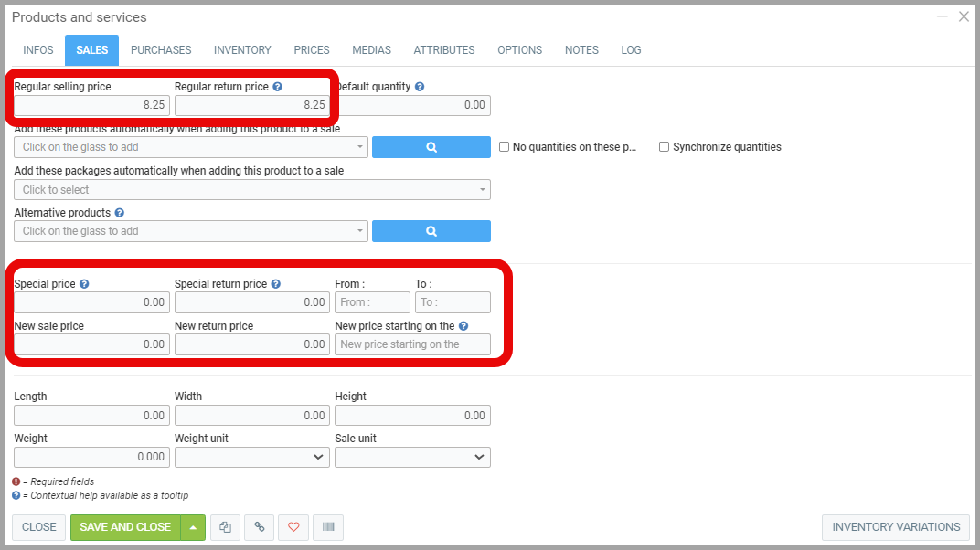Switch to the Inventory tab
Viewport: 980px width, 550px height.
(242, 50)
